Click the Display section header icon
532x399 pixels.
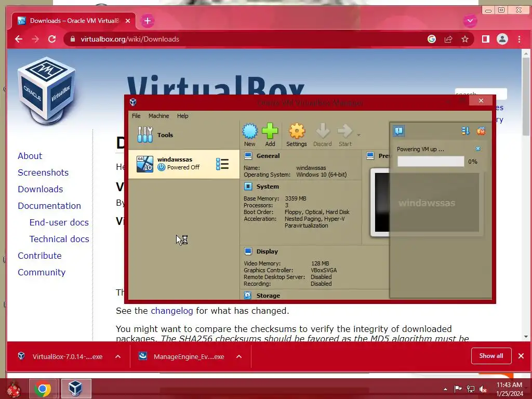click(x=248, y=251)
